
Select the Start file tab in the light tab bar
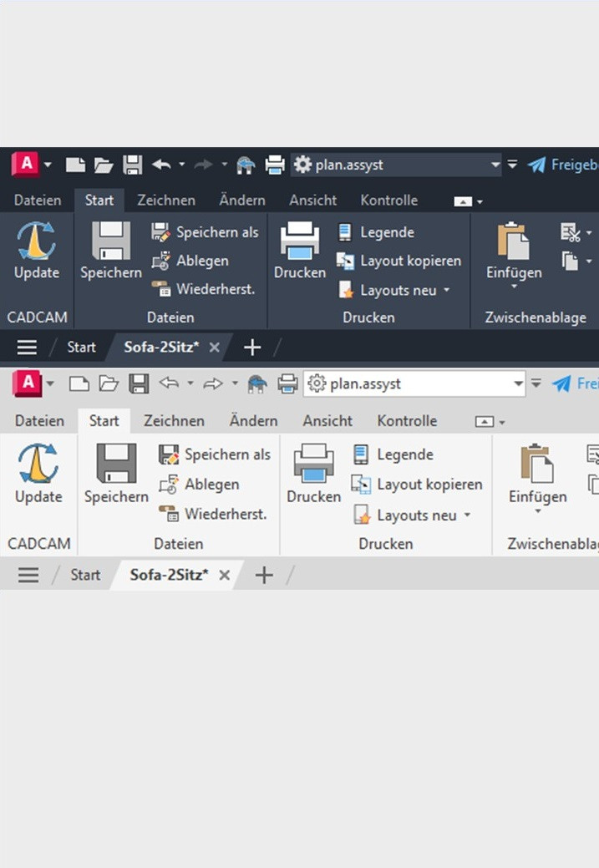(x=85, y=575)
